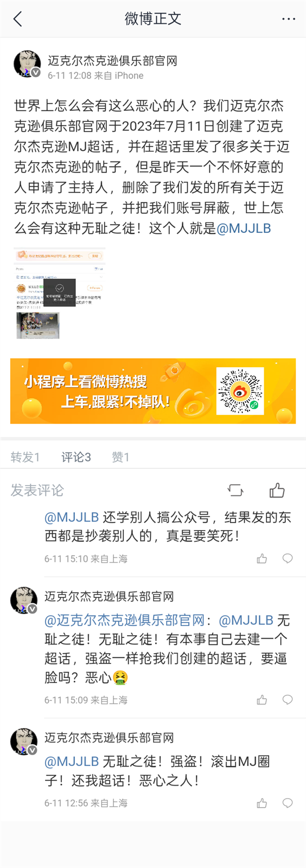Open the three-dot more options menu
Viewport: 306px width, 868px height.
(x=289, y=19)
